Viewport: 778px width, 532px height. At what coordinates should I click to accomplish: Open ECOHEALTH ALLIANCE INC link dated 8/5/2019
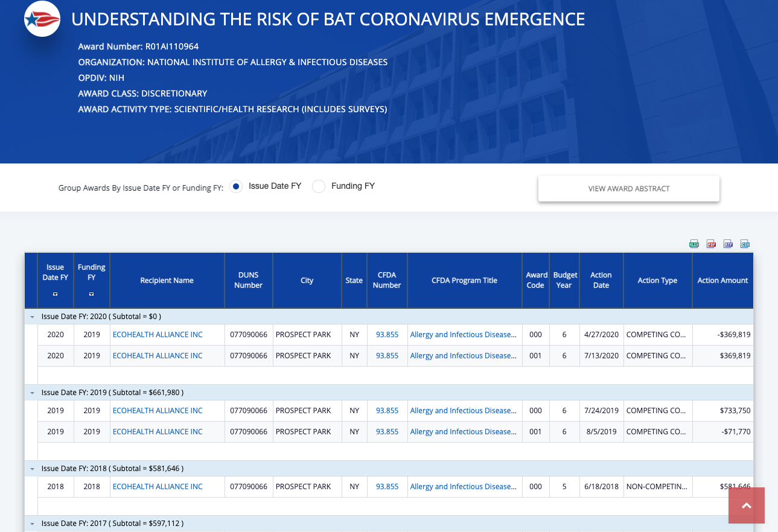[158, 432]
